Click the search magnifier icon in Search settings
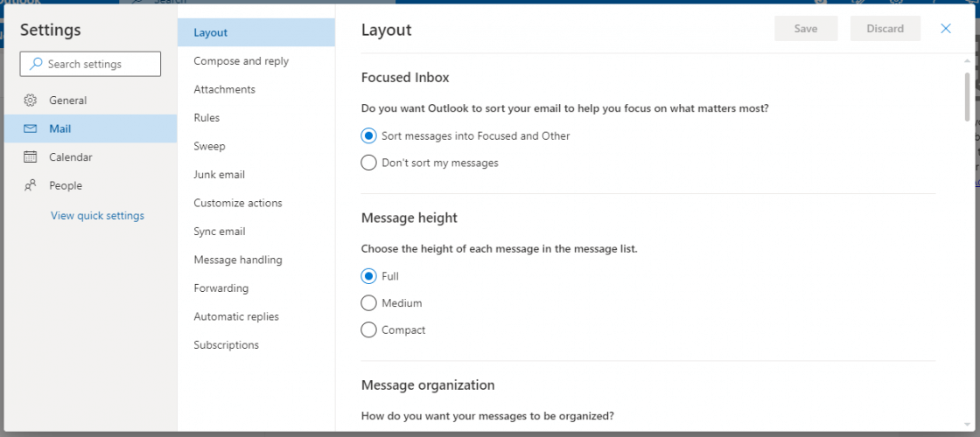Image resolution: width=980 pixels, height=437 pixels. tap(37, 64)
